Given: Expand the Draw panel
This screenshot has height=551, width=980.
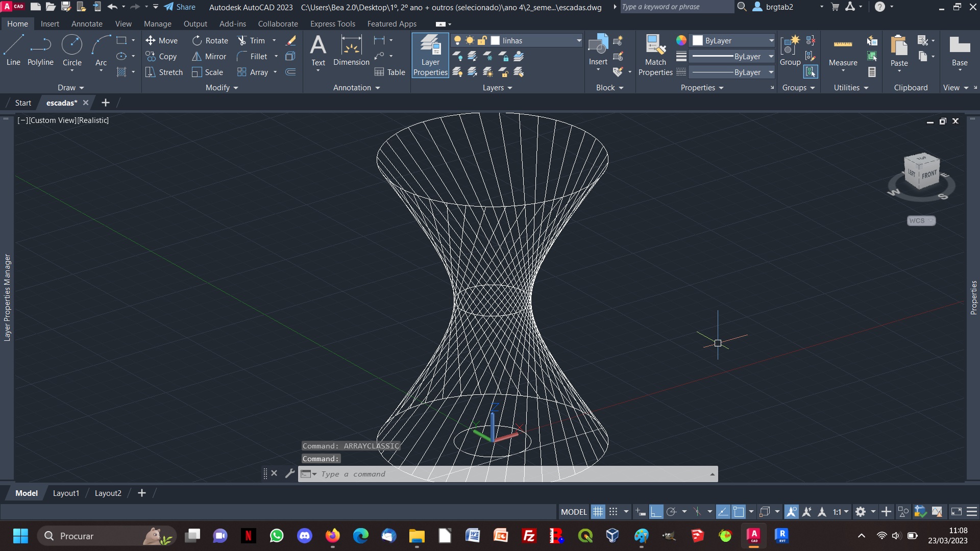Looking at the screenshot, I should click(70, 88).
